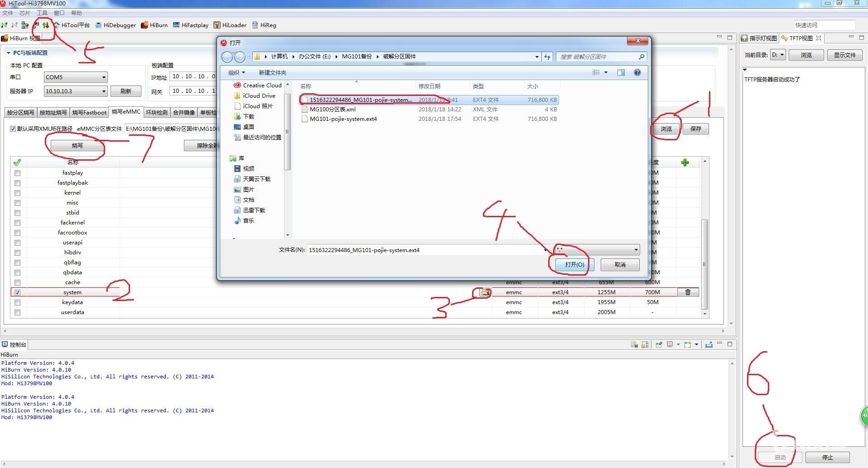This screenshot has height=468, width=868.
Task: Pin the console view
Action: (x=659, y=344)
